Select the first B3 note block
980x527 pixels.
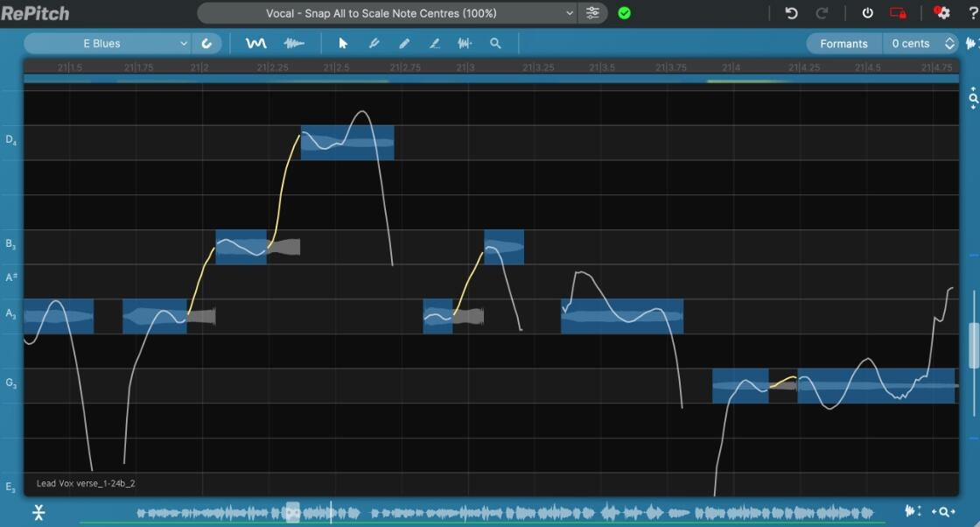(x=241, y=247)
